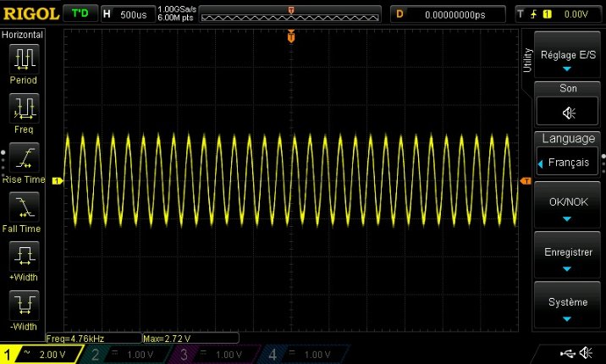Click the orange trigger position marker on the grid
The width and height of the screenshot is (606, 364).
(291, 36)
